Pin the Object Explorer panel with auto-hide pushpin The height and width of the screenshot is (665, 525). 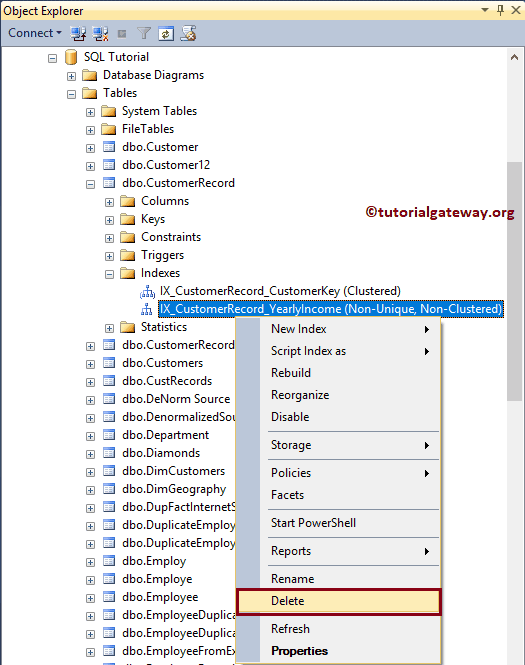[x=500, y=10]
